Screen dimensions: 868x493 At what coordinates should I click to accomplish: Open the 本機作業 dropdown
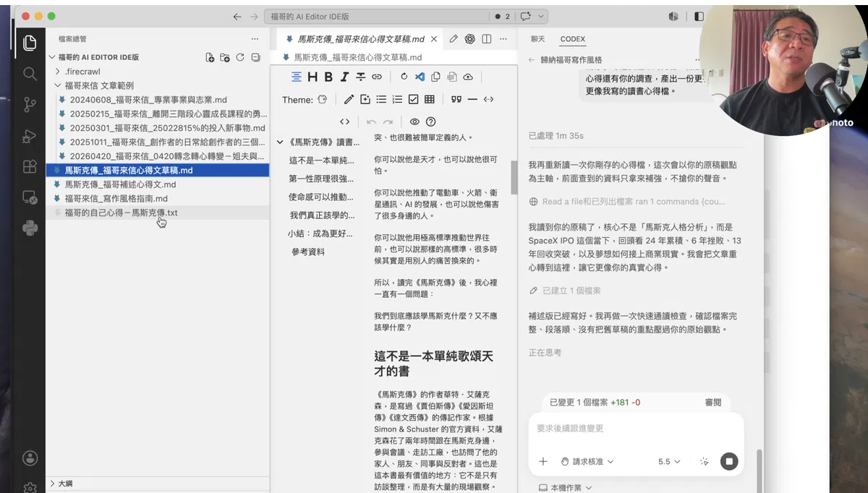pos(566,488)
